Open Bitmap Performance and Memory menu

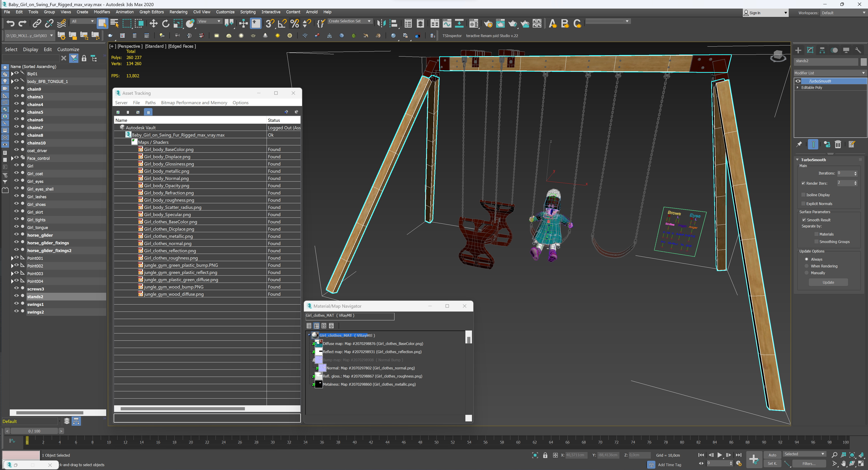(x=194, y=102)
